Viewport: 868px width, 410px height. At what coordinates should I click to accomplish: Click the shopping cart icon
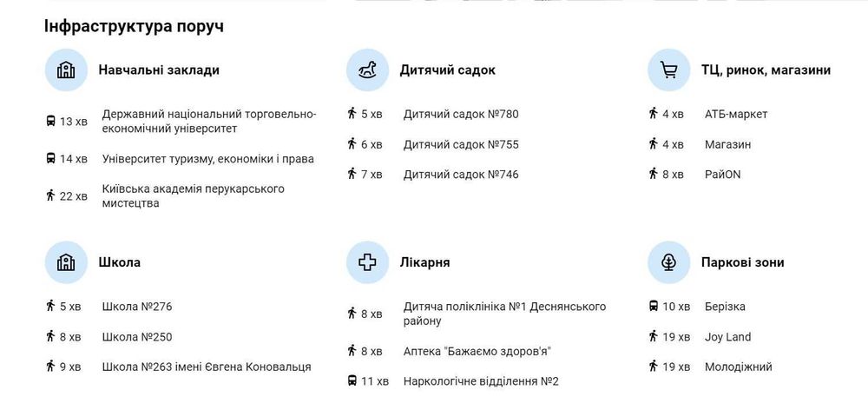click(668, 70)
